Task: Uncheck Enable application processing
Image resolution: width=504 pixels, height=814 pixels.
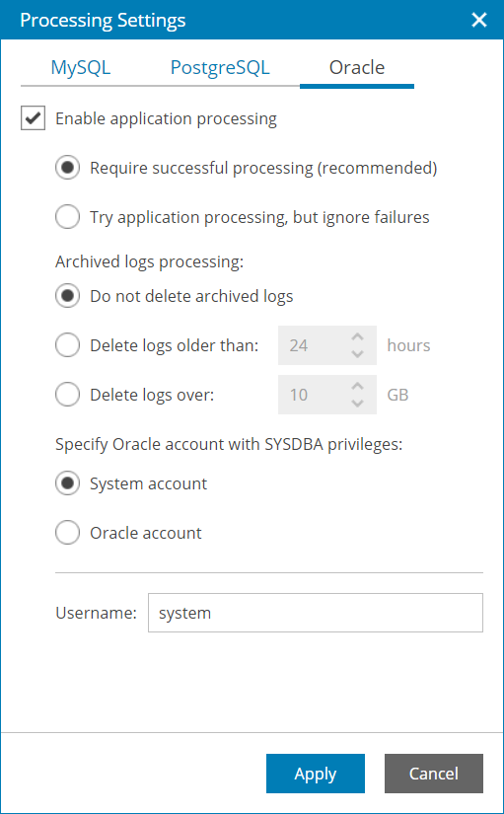Action: point(34,118)
